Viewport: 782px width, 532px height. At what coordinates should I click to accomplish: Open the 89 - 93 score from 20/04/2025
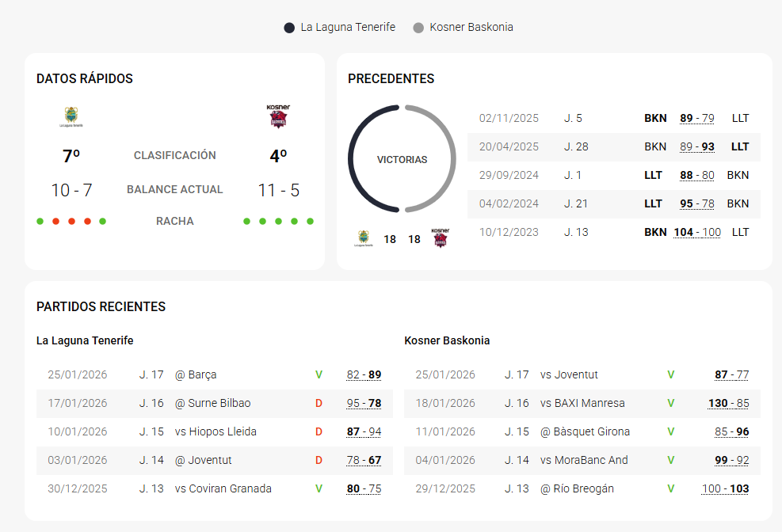[696, 146]
